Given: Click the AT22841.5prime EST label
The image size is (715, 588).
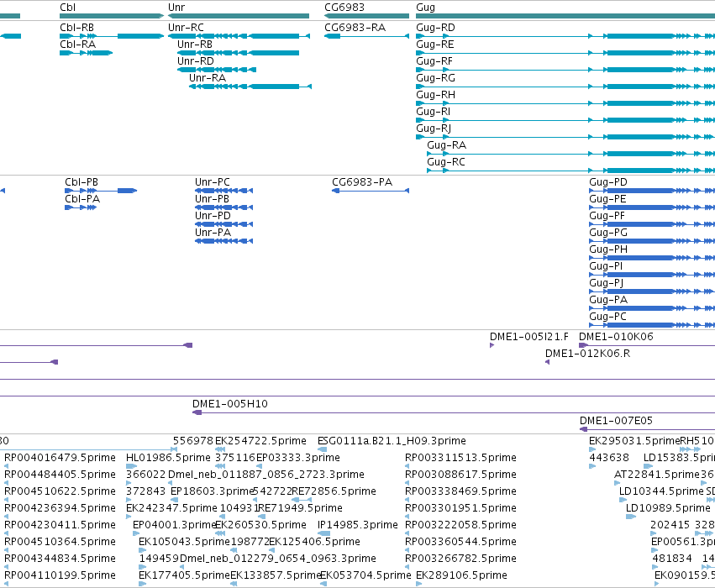Looking at the screenshot, I should tap(657, 475).
